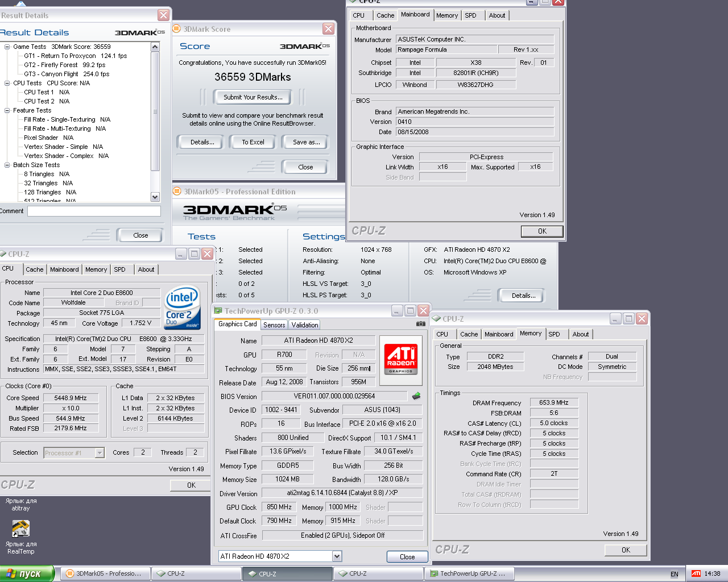Open the Start menu (пуск) button
Viewport: 728px width, 582px height.
tap(26, 573)
